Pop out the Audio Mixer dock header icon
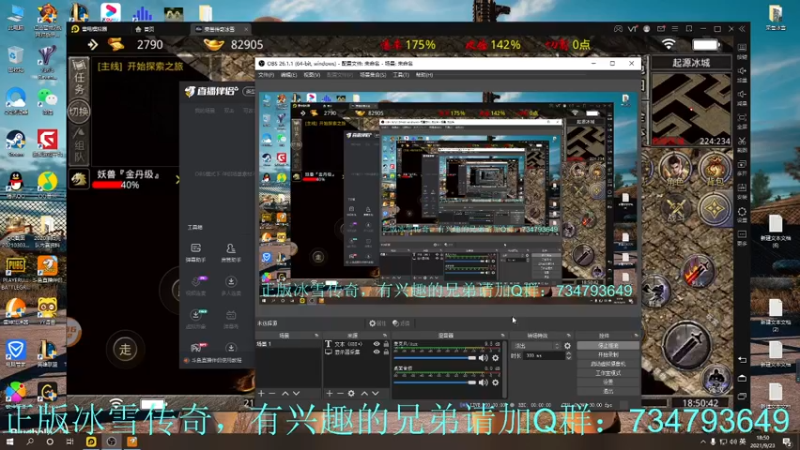800x450 pixels. [503, 335]
